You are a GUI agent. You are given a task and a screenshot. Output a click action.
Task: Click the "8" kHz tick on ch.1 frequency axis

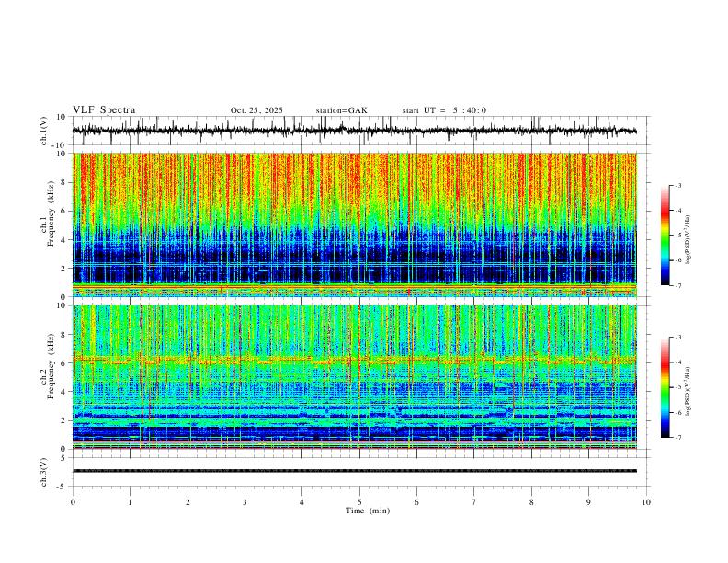63,182
